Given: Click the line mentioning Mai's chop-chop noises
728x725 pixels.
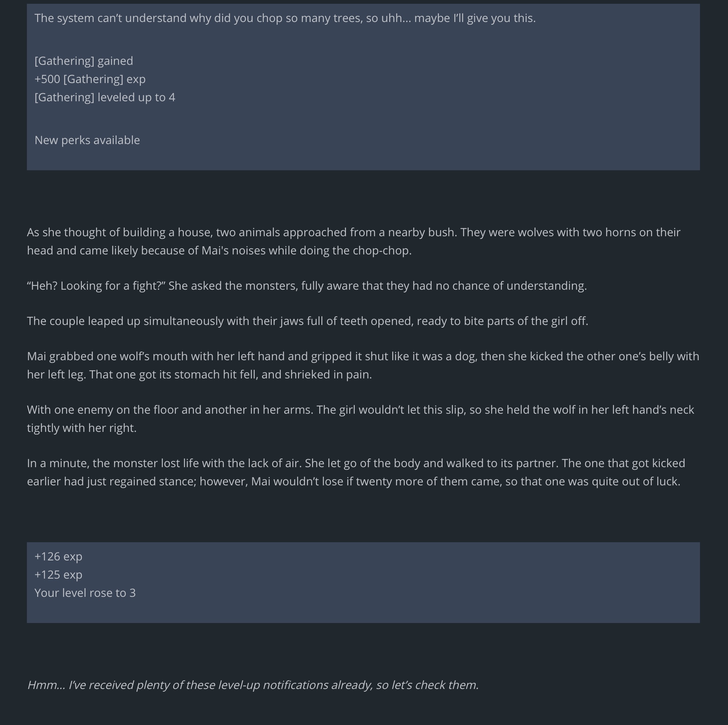Looking at the screenshot, I should [219, 250].
